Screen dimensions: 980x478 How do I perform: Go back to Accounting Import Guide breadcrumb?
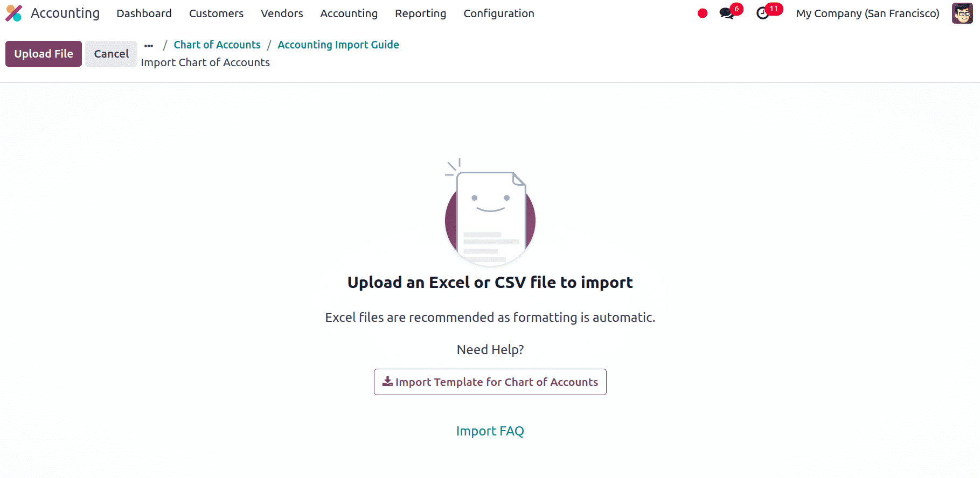338,45
